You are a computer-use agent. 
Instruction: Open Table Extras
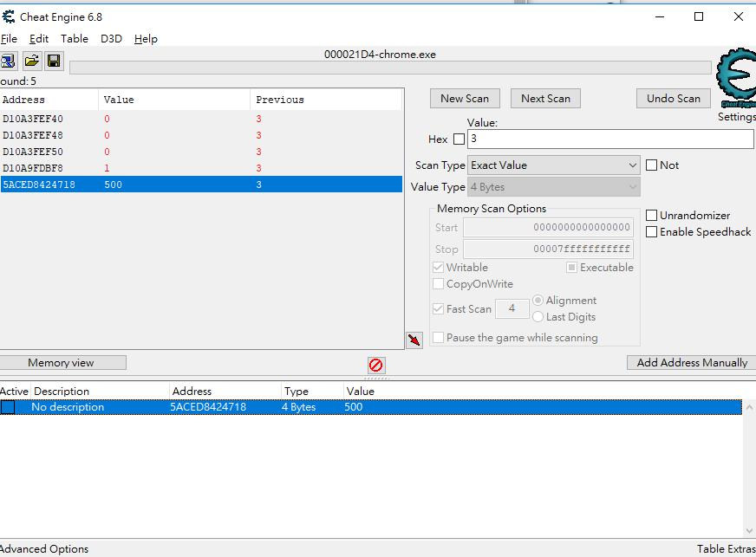(x=727, y=549)
